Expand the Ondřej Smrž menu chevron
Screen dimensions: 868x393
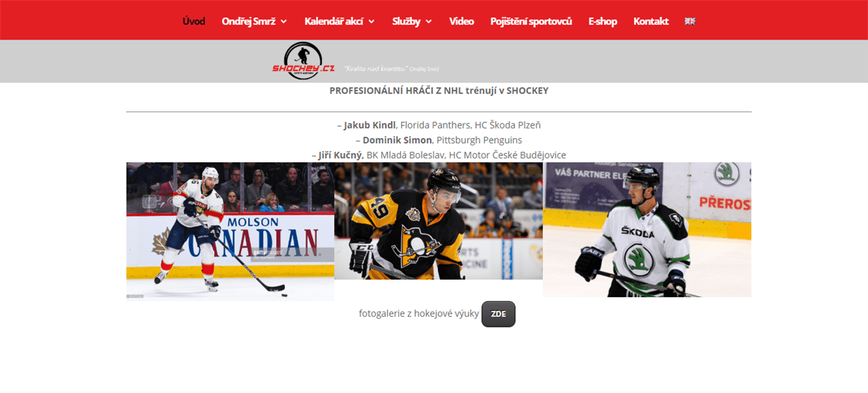pos(283,22)
